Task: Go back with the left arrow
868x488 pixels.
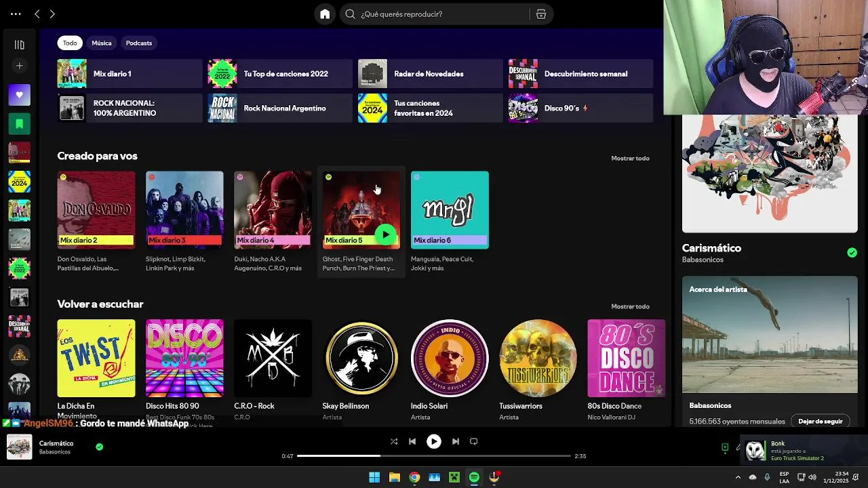Action: 37,14
